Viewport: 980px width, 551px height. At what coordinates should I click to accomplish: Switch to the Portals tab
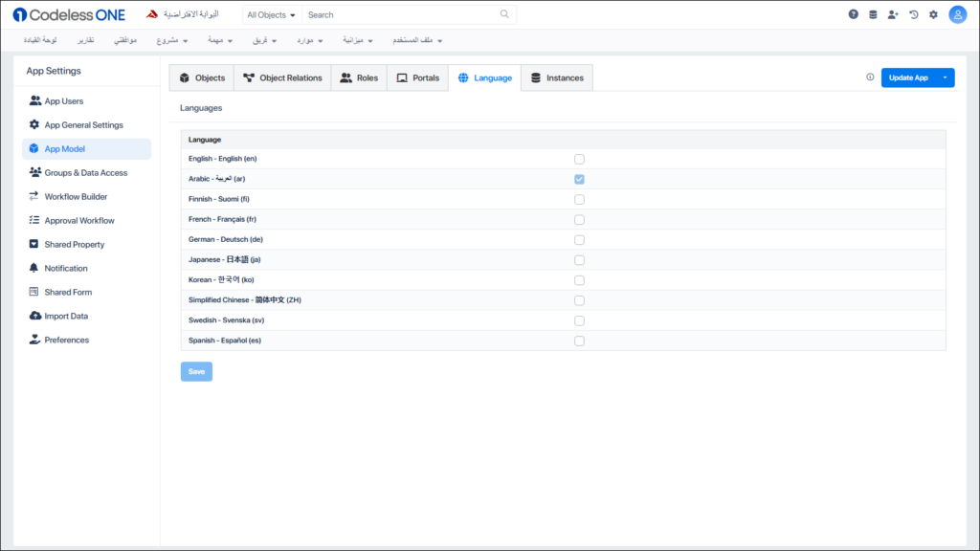[x=417, y=78]
